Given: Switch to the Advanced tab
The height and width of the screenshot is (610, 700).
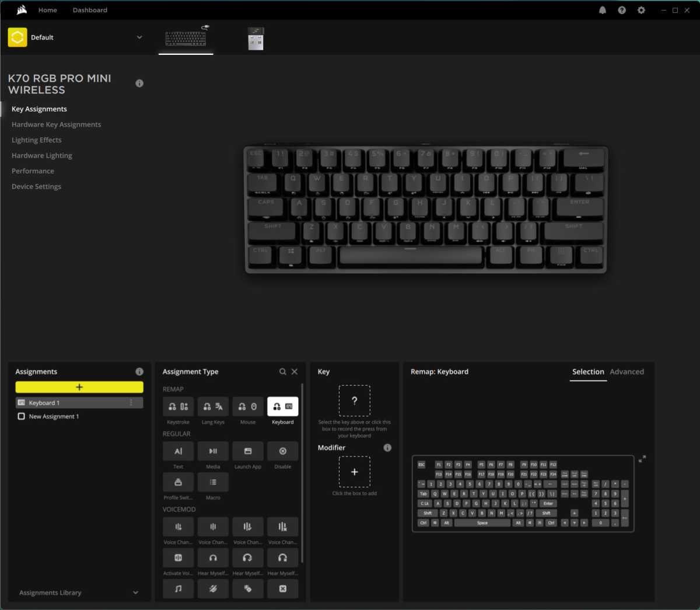Looking at the screenshot, I should (x=627, y=372).
